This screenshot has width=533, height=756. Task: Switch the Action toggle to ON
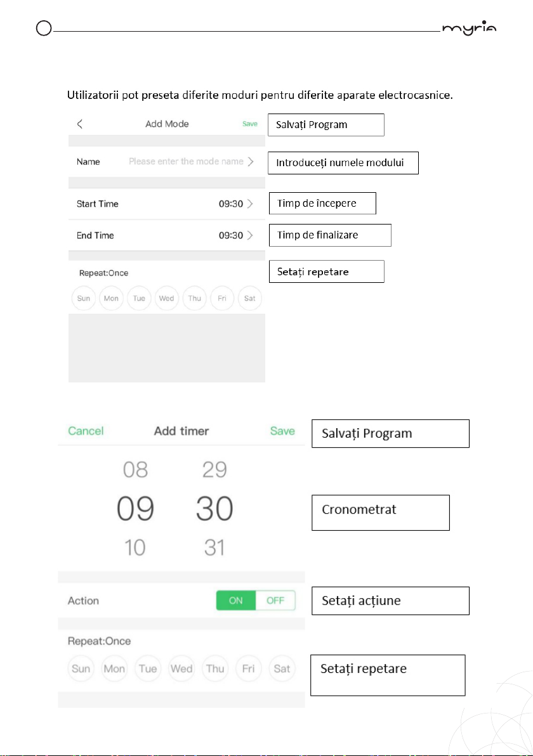click(236, 601)
